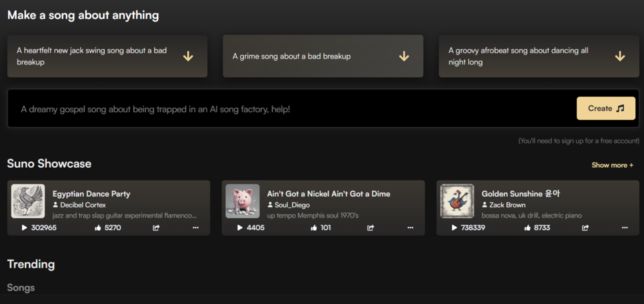
Task: Share the Egyptian Dance Party song
Action: click(156, 227)
